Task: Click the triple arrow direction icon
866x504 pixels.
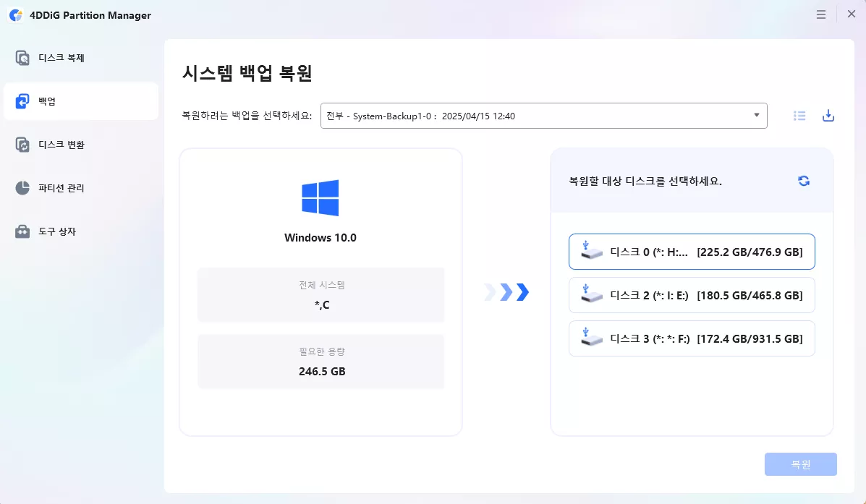Action: click(x=506, y=292)
